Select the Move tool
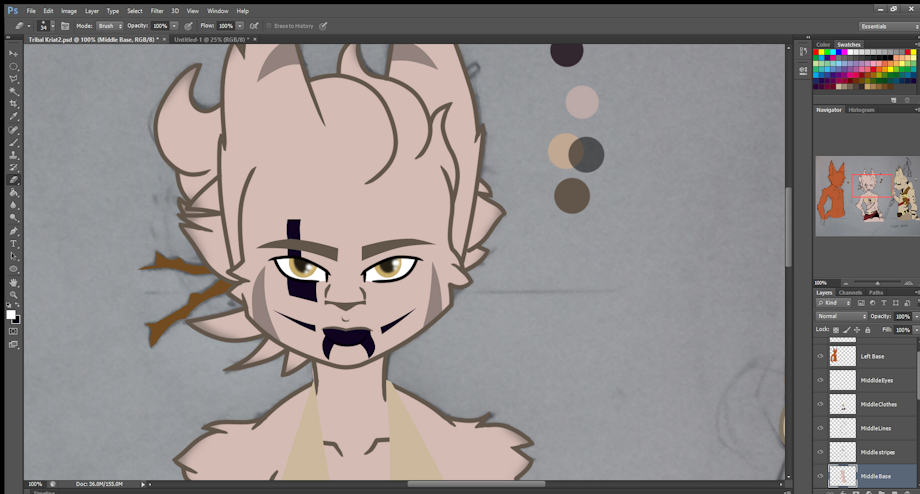The height and width of the screenshot is (494, 920). coord(13,53)
